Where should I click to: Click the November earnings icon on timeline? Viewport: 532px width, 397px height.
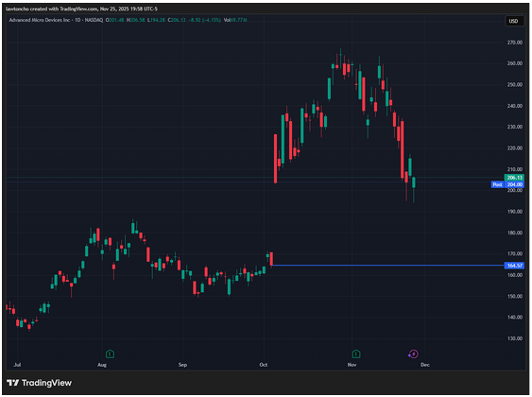(x=356, y=354)
